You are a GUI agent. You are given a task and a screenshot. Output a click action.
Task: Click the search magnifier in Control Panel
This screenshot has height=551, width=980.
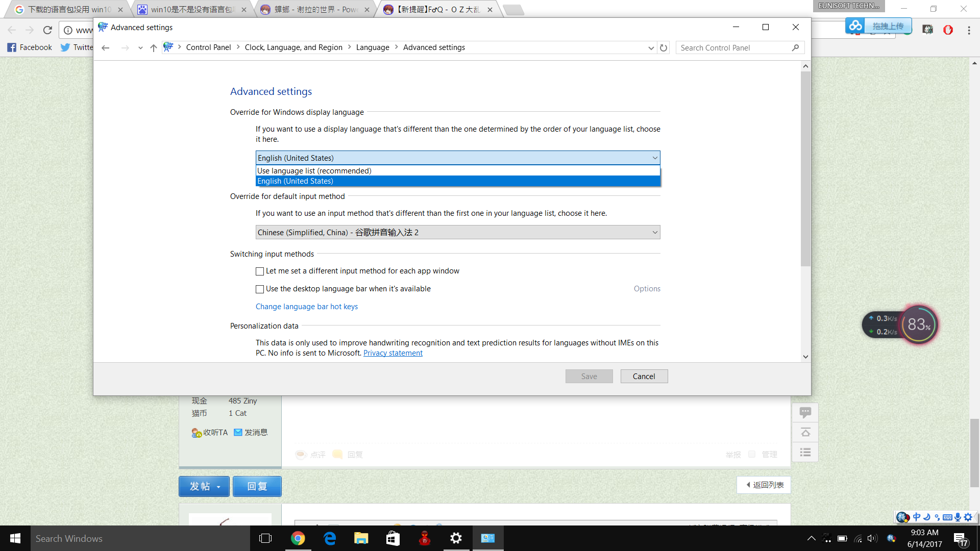click(x=795, y=47)
